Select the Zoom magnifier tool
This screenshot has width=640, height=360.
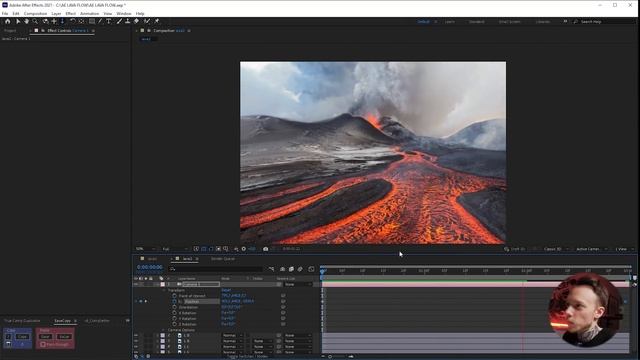[35, 21]
